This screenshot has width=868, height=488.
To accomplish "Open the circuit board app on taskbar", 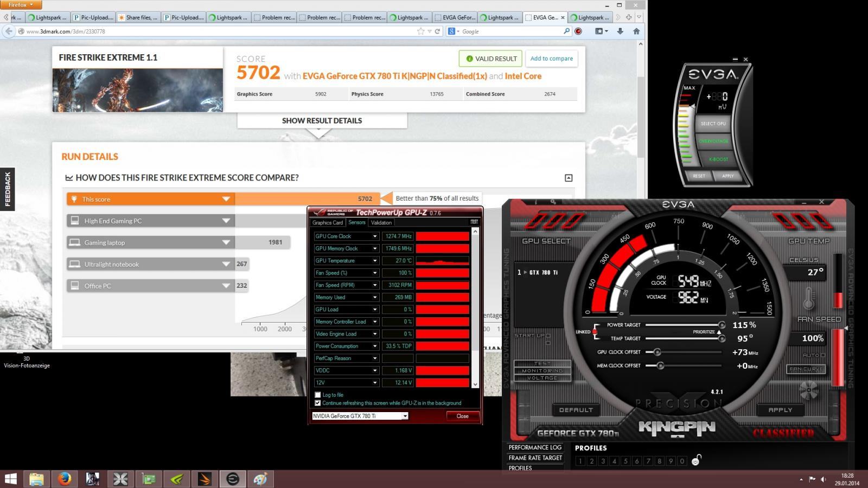I will tap(149, 479).
